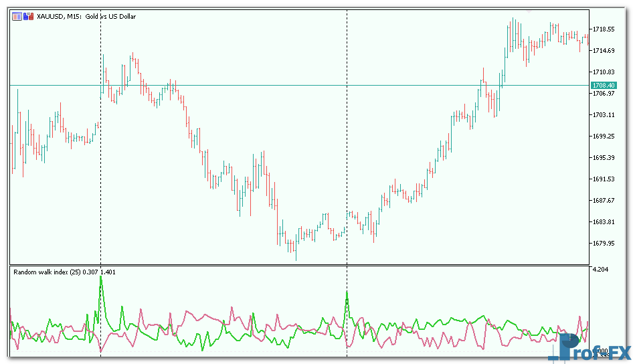Image resolution: width=633 pixels, height=364 pixels.
Task: Click the 1683.81 price scale label
Action: (x=603, y=222)
